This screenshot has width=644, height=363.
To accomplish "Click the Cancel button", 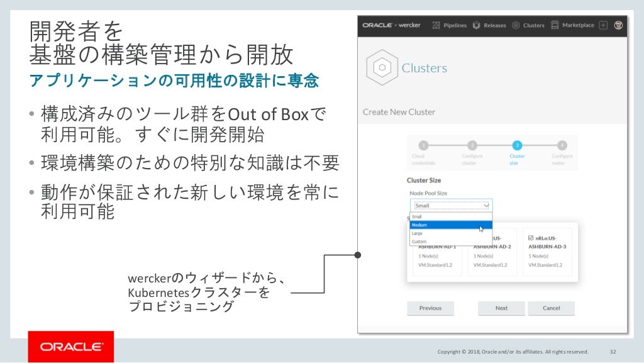I will (x=551, y=308).
